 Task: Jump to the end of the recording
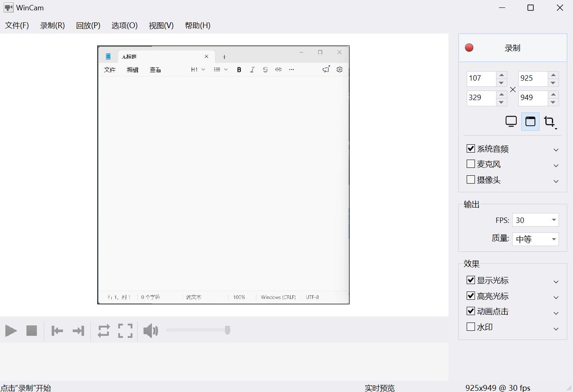[78, 331]
